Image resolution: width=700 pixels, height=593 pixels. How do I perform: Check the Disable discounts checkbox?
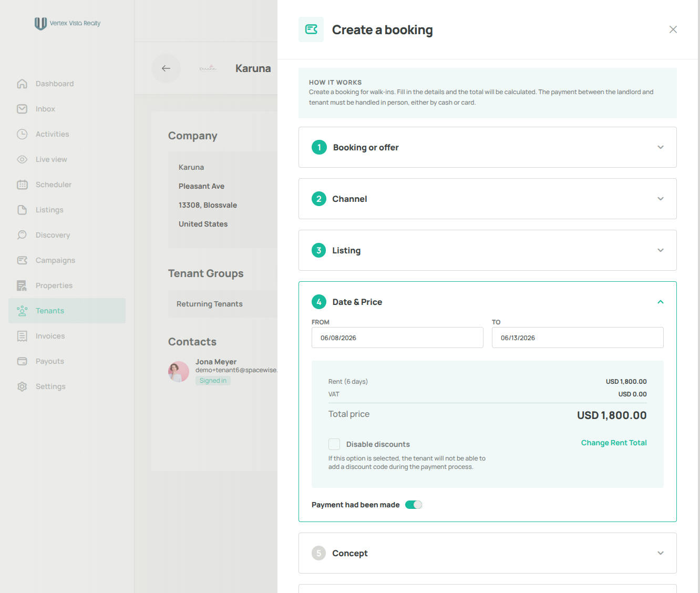[334, 444]
